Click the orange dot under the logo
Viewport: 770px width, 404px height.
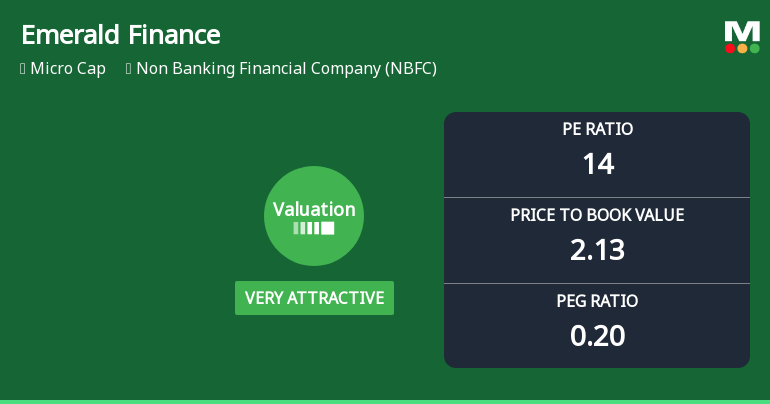pos(742,48)
